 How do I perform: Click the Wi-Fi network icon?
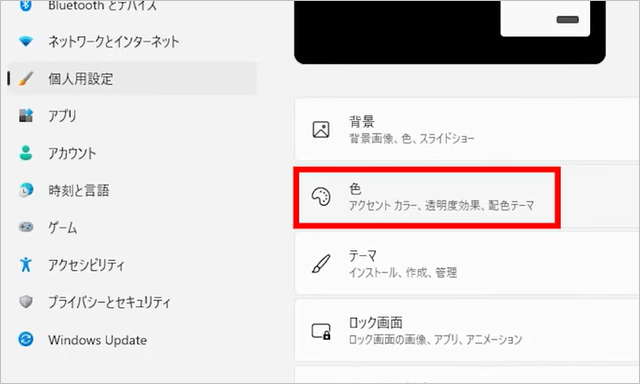[26, 41]
